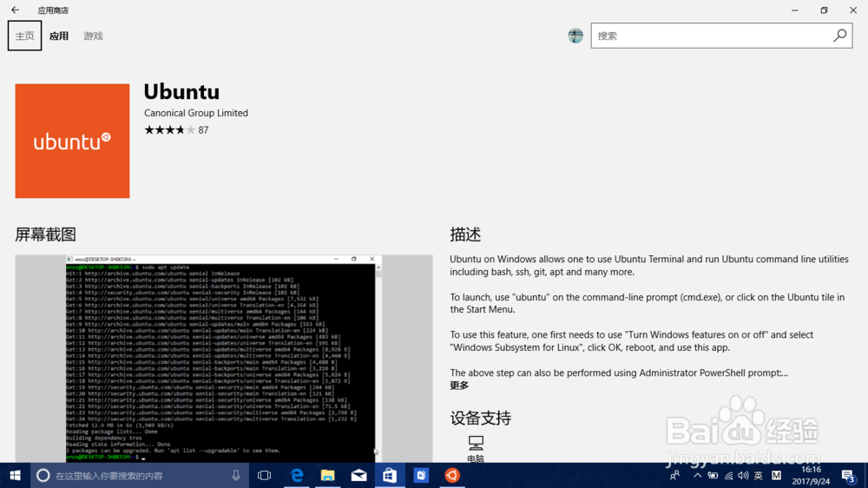Launch Microsoft Edge from taskbar
The image size is (868, 488).
click(x=297, y=475)
